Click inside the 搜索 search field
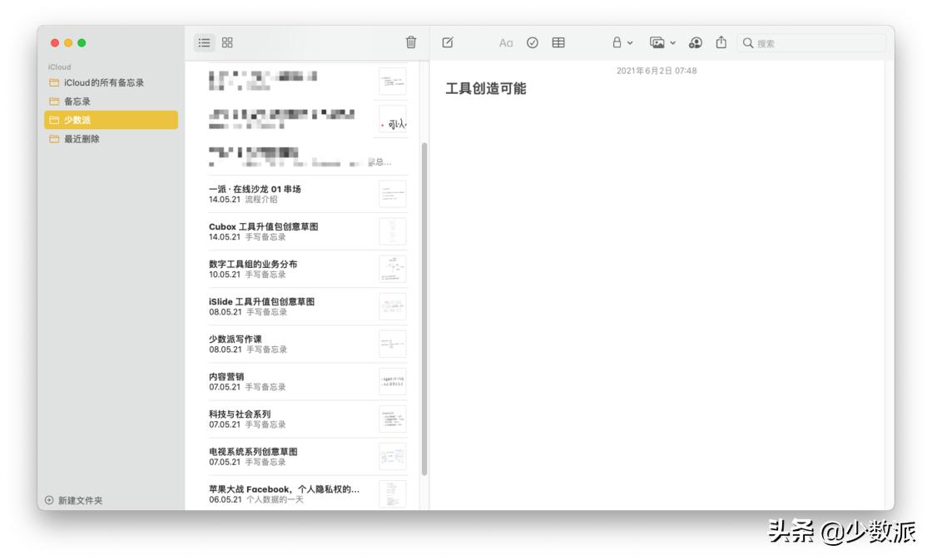This screenshot has height=560, width=932. pyautogui.click(x=811, y=42)
